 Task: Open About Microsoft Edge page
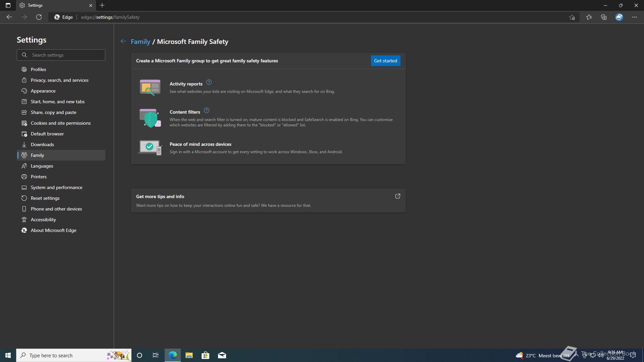coord(61,230)
